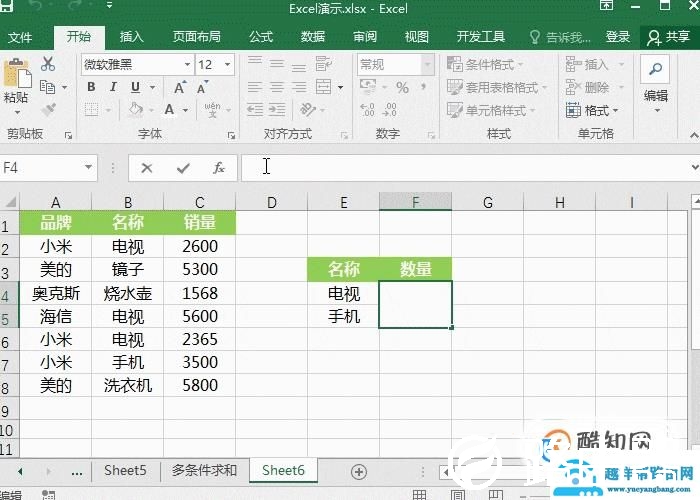Align text right
This screenshot has width=700, height=500.
pyautogui.click(x=299, y=87)
